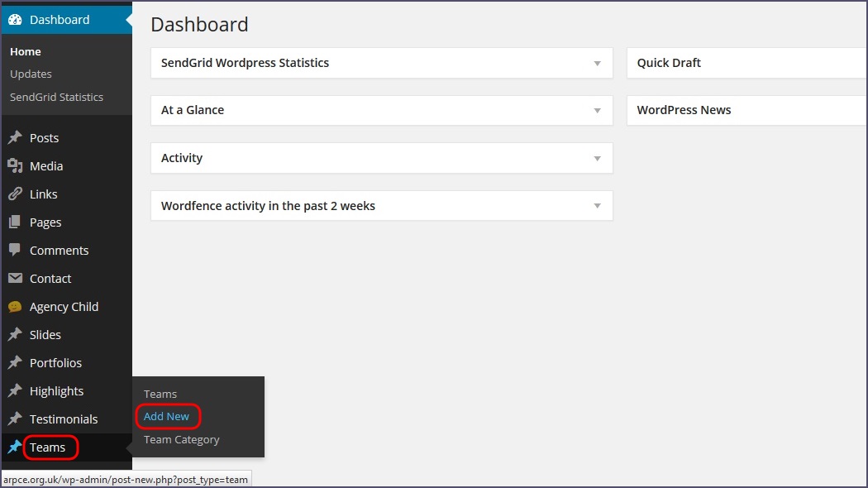This screenshot has width=868, height=488.
Task: Click the Dashboard gauge icon
Action: [x=15, y=20]
